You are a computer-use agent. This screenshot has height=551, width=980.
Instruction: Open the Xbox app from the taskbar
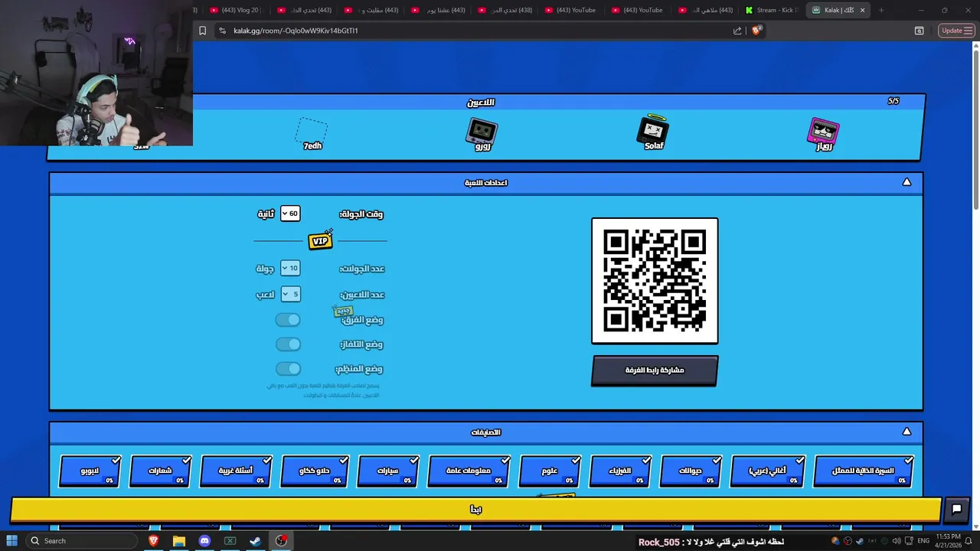(x=230, y=541)
